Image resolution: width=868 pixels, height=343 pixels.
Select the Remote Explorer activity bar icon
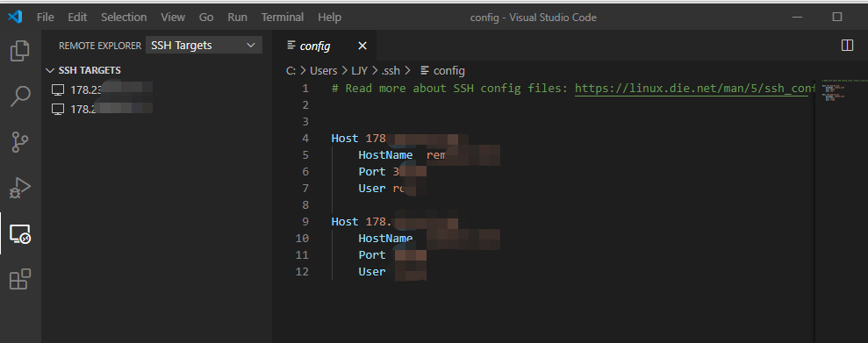[20, 234]
